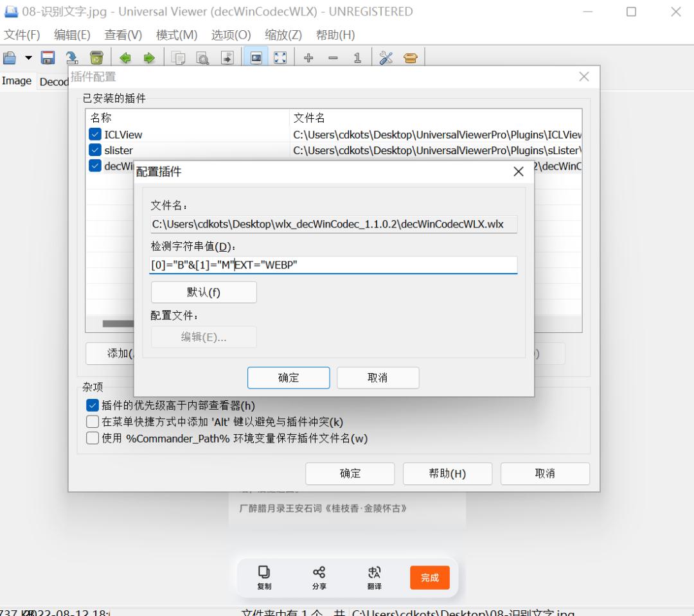The image size is (694, 616).
Task: Open the 文件(F) menu
Action: [x=22, y=35]
